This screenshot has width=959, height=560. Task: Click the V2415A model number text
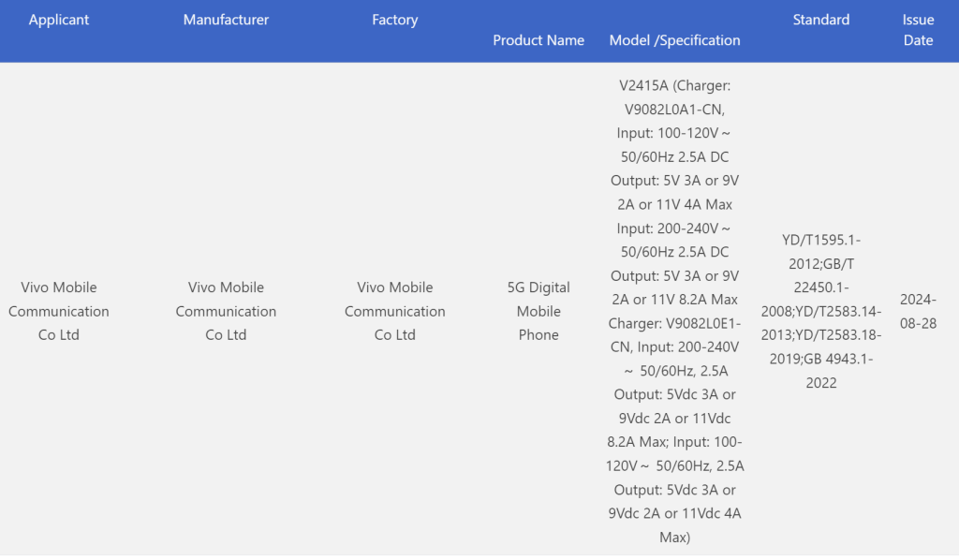644,85
